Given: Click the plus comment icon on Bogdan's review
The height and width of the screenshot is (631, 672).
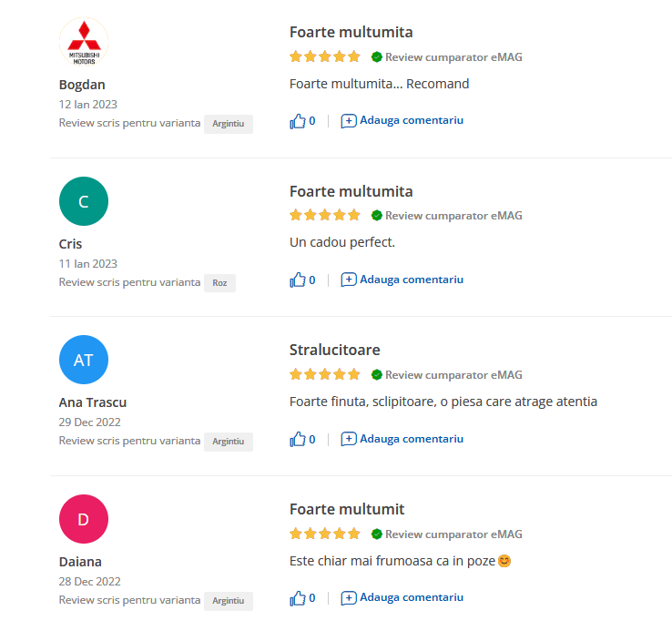Looking at the screenshot, I should 349,121.
